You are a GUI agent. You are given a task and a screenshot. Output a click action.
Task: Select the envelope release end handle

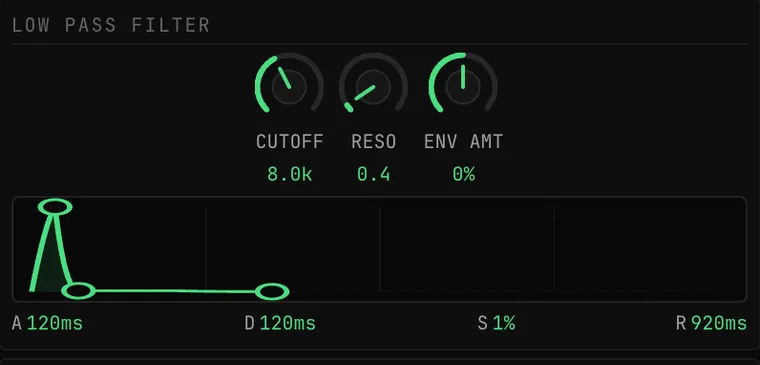[272, 292]
